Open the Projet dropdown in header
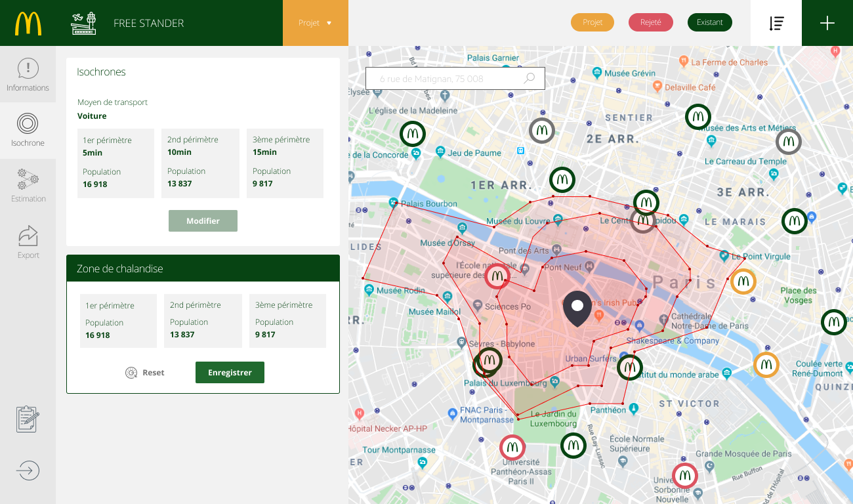The image size is (853, 504). pyautogui.click(x=316, y=23)
